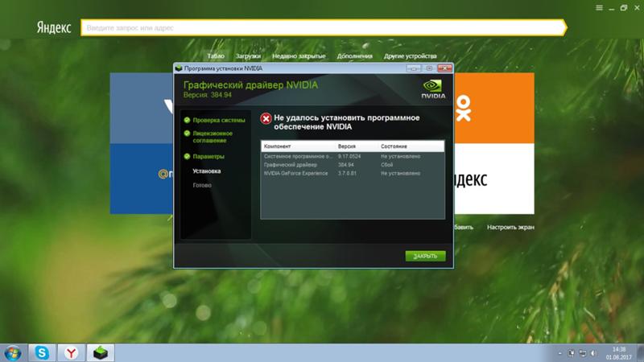
Task: Close the NVIDIA installer window with red X
Action: point(444,68)
